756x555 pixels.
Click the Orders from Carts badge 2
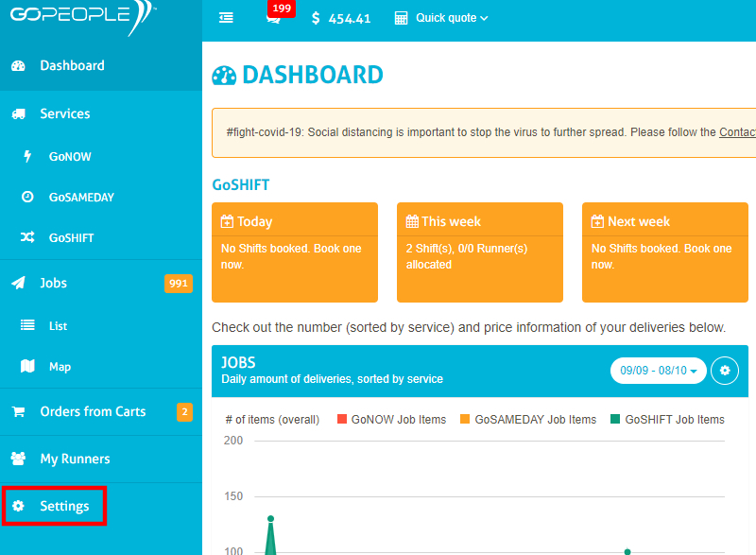coord(184,412)
